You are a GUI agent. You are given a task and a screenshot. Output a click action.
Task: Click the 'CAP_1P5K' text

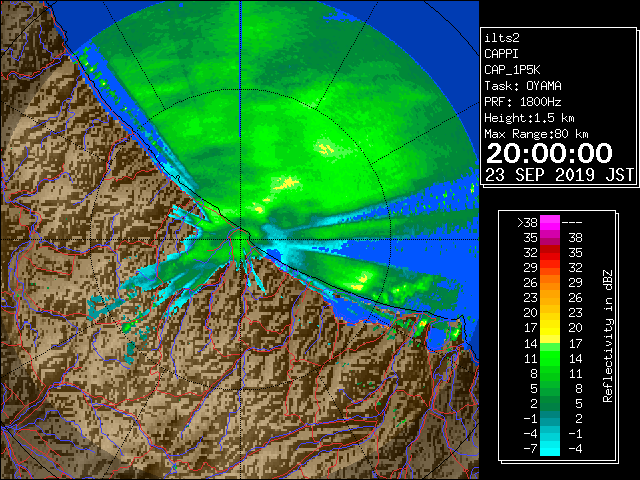(x=512, y=70)
